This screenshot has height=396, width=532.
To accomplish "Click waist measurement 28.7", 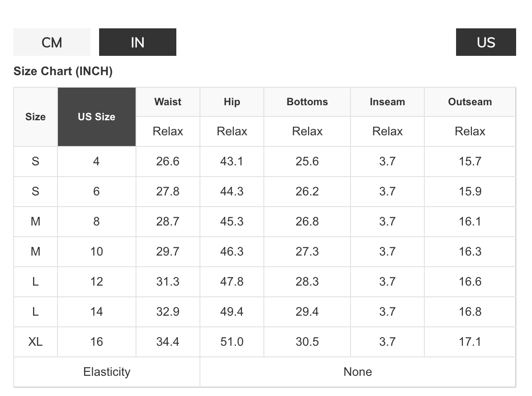I will pyautogui.click(x=168, y=221).
